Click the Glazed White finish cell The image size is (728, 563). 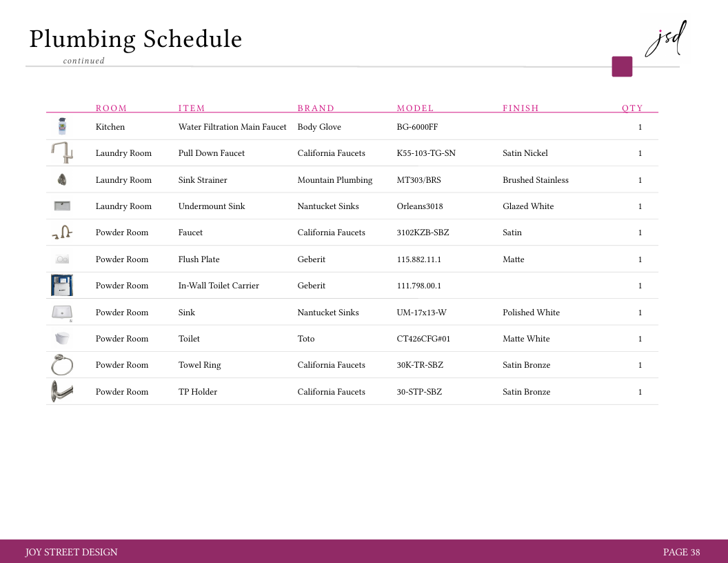tap(528, 206)
